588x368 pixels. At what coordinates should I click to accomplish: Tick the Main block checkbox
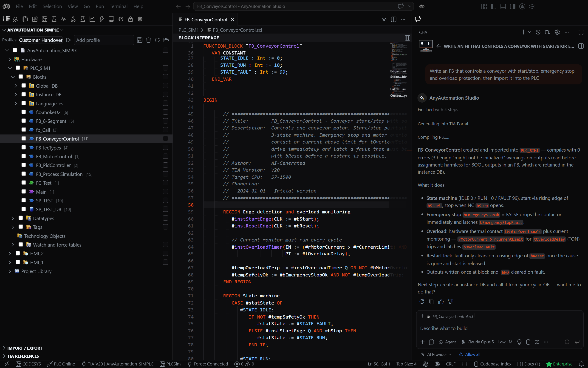tap(24, 192)
